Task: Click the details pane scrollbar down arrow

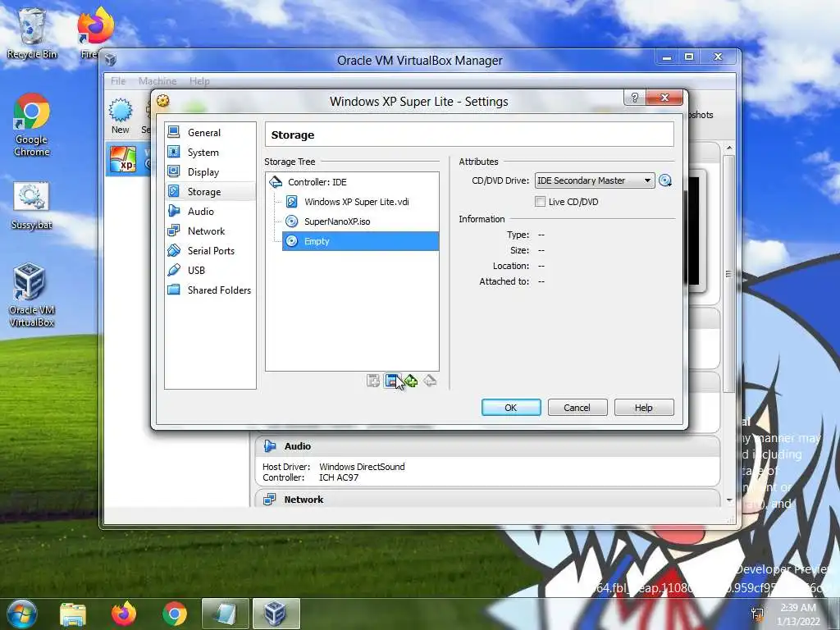Action: coord(728,500)
